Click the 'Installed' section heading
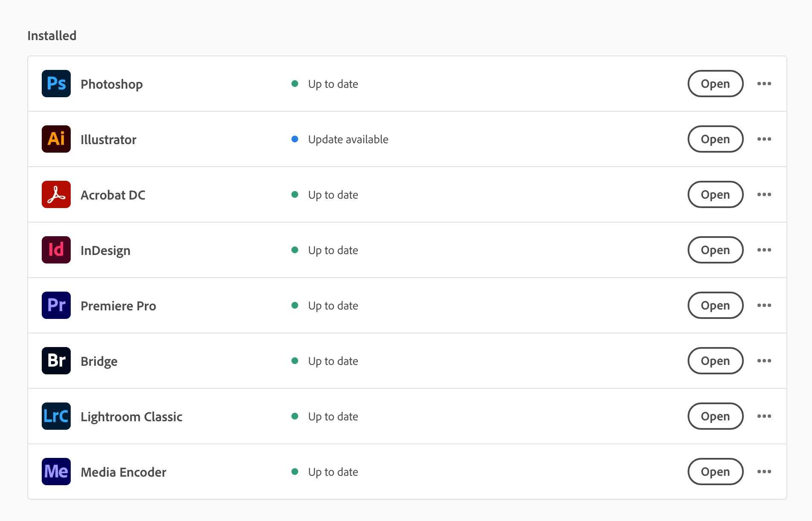812x521 pixels. pos(52,35)
